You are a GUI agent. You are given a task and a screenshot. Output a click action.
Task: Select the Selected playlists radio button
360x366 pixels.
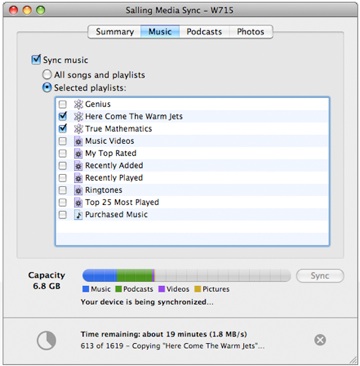coord(48,88)
